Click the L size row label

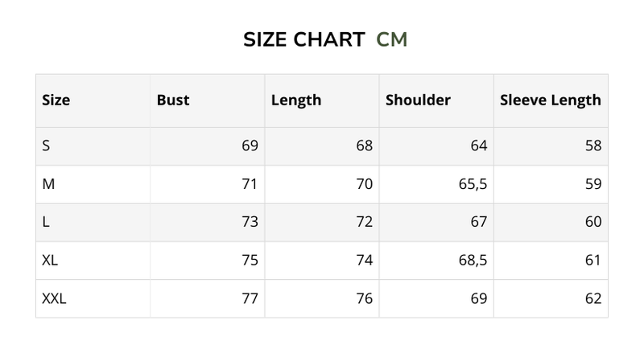click(x=46, y=222)
